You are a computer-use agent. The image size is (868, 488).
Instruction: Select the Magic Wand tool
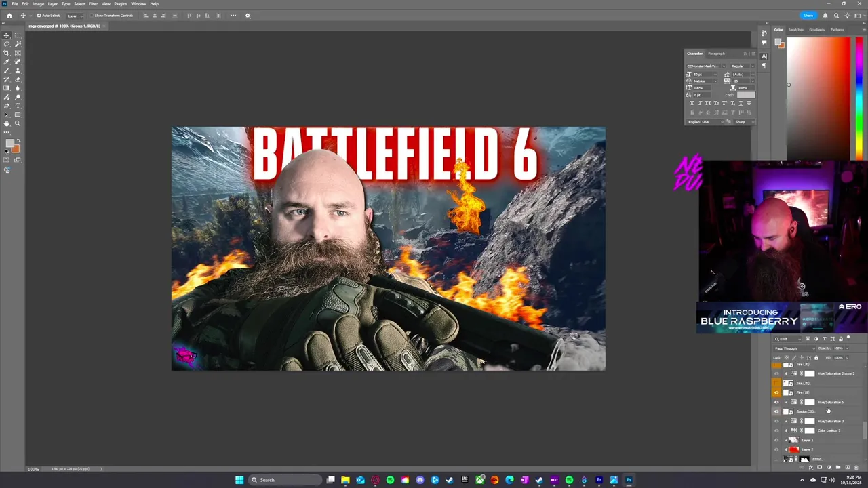[18, 44]
